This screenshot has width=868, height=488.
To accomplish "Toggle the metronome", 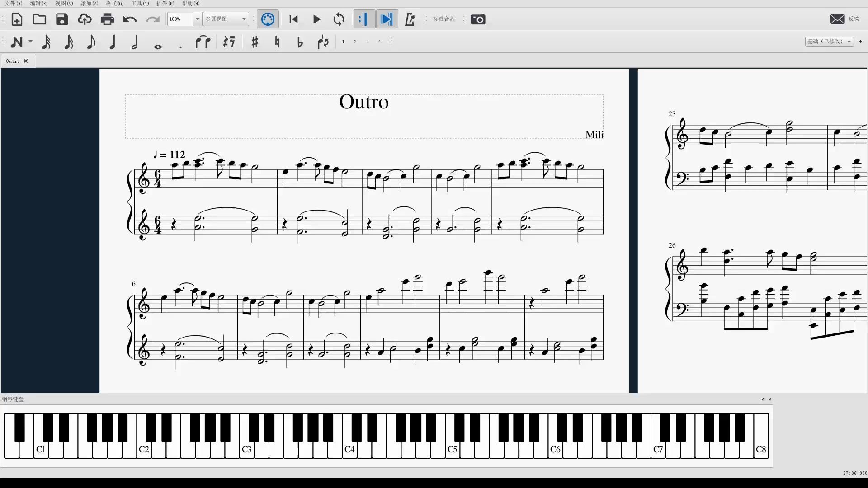I will 410,19.
